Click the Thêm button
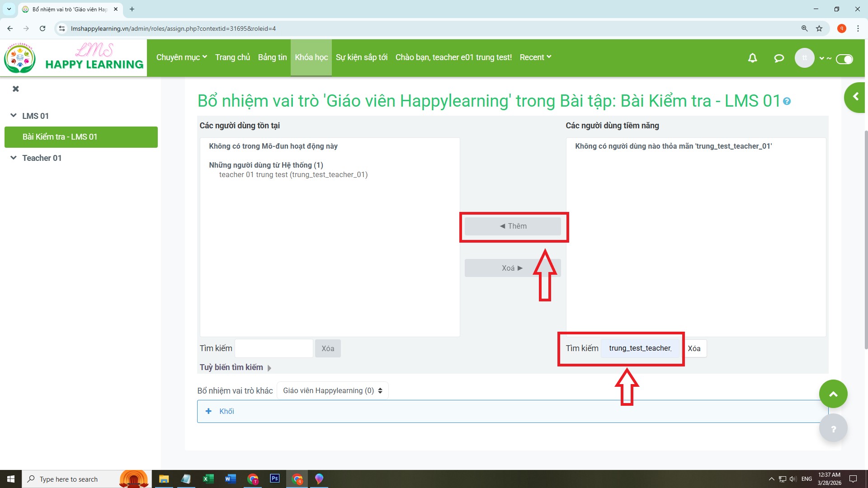This screenshot has width=868, height=488. point(513,226)
